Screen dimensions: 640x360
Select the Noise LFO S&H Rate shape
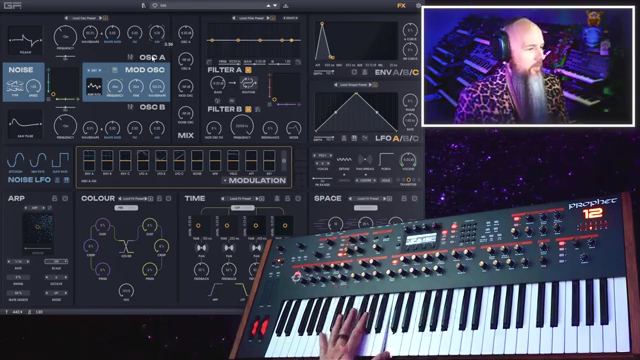click(x=38, y=160)
